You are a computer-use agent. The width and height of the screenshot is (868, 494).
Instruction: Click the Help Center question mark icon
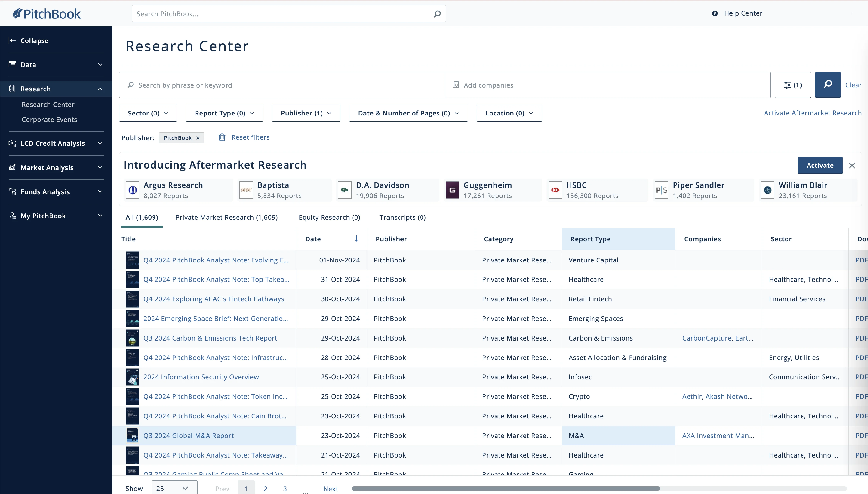pos(715,13)
